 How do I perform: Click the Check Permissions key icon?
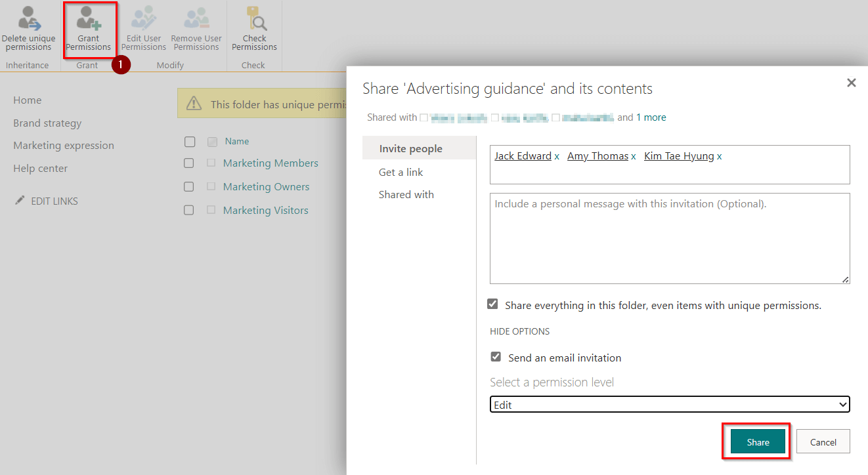(255, 18)
